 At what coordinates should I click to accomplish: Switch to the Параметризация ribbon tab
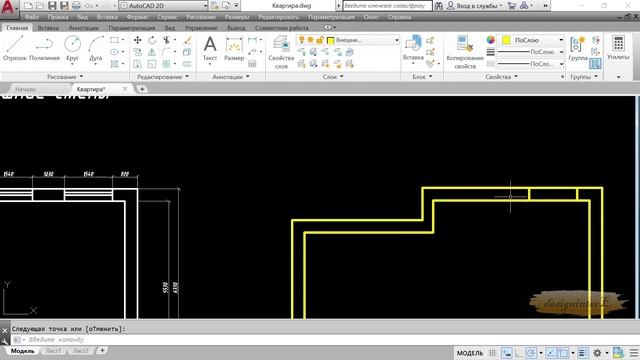131,28
